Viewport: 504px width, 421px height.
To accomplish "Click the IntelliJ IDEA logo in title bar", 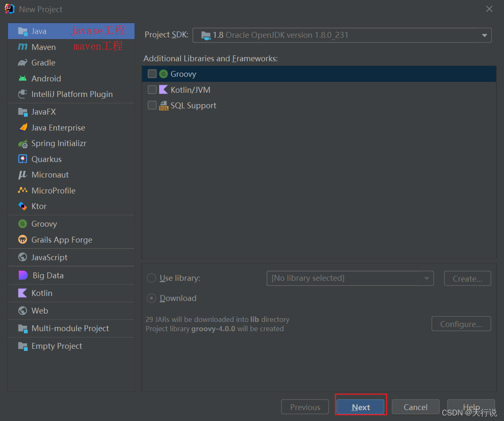I will (x=10, y=9).
